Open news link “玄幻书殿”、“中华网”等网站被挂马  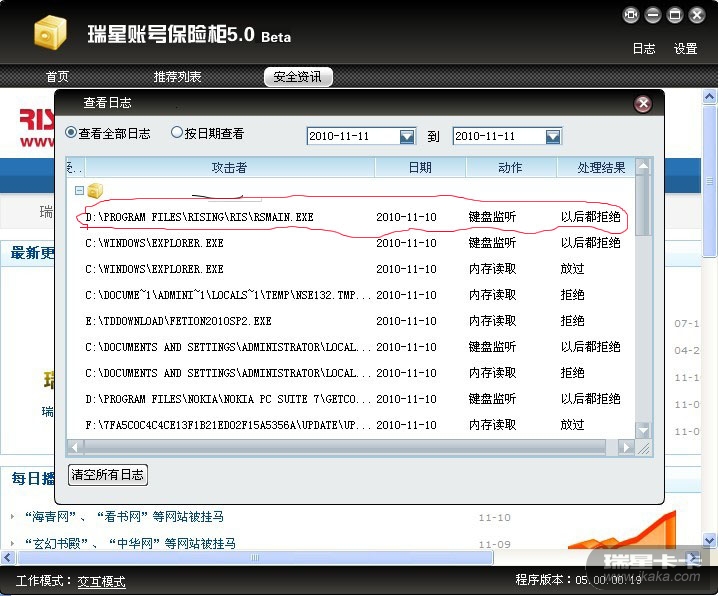[x=130, y=544]
